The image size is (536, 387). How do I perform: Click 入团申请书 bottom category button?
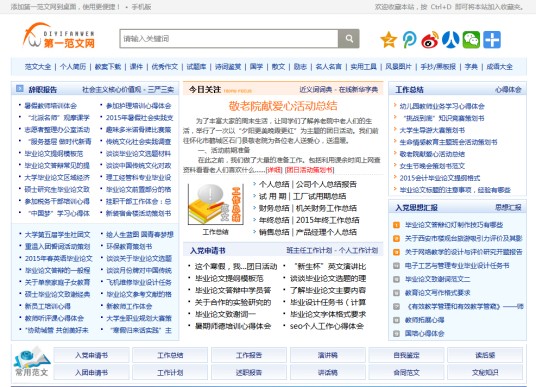tap(91, 372)
